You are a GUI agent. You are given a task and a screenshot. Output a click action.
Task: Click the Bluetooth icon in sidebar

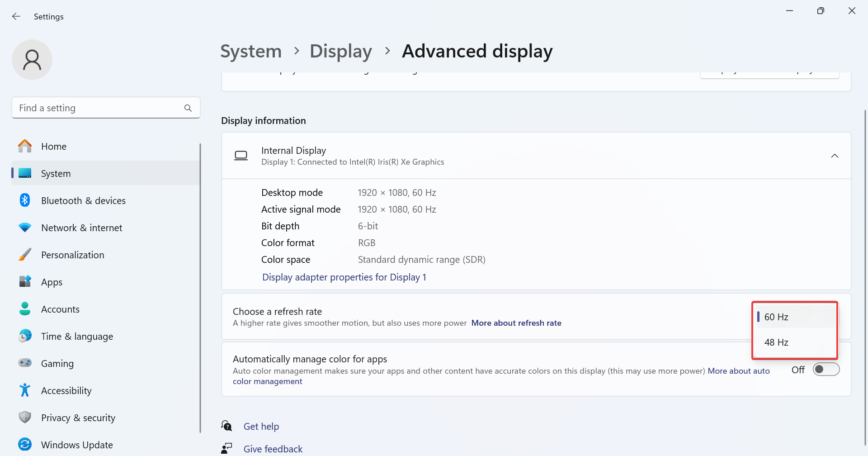coord(25,200)
